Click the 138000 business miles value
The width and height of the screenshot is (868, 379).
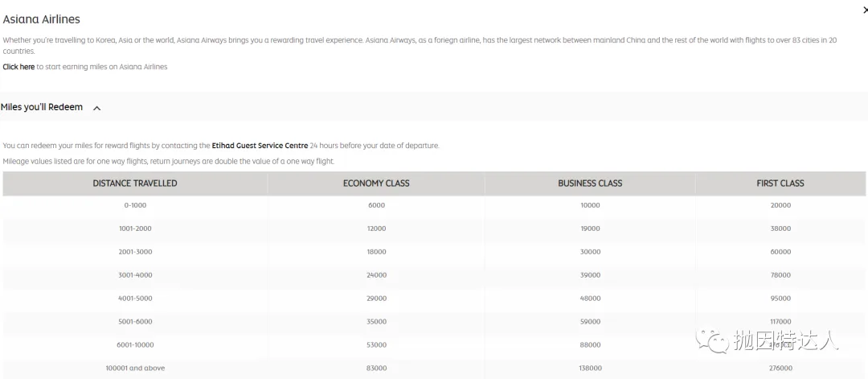[x=590, y=368]
